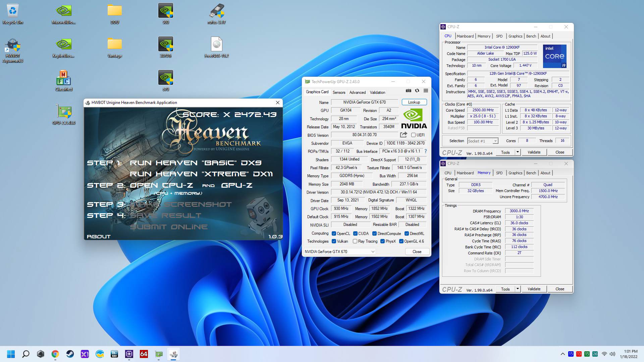Toggle the OpenGL 4.6 checkbox
This screenshot has height=362, width=644.
tap(401, 241)
